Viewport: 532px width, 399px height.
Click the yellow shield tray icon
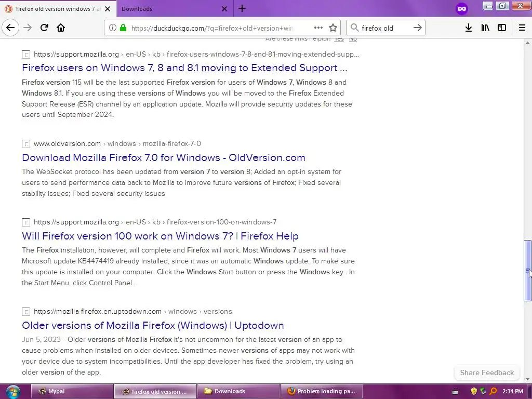[x=474, y=391]
